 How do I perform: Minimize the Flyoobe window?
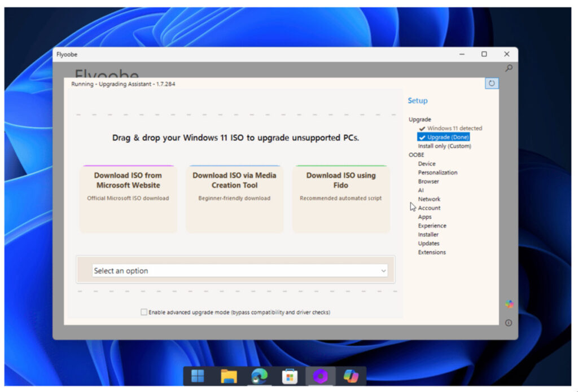[462, 54]
